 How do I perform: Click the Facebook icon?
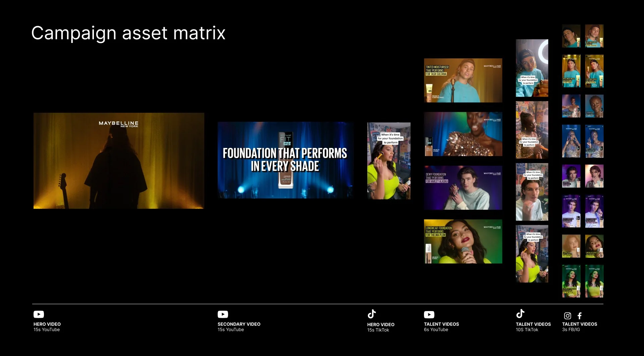click(x=580, y=316)
